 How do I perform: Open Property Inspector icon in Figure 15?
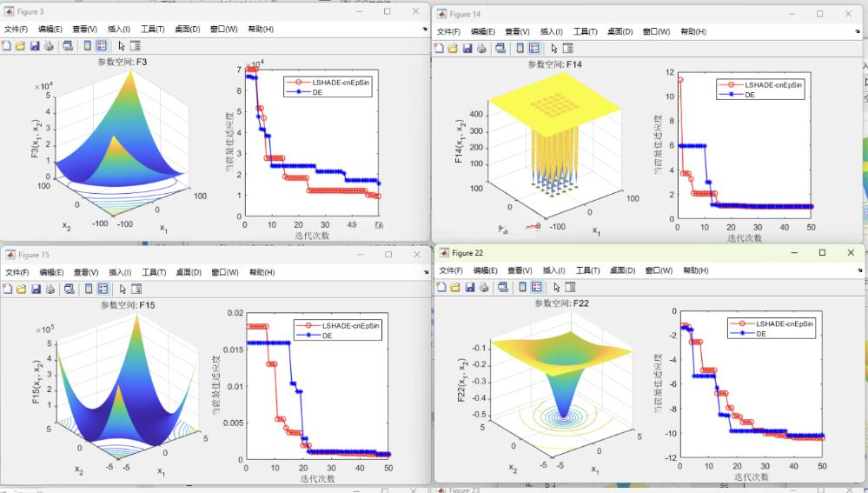pos(136,289)
